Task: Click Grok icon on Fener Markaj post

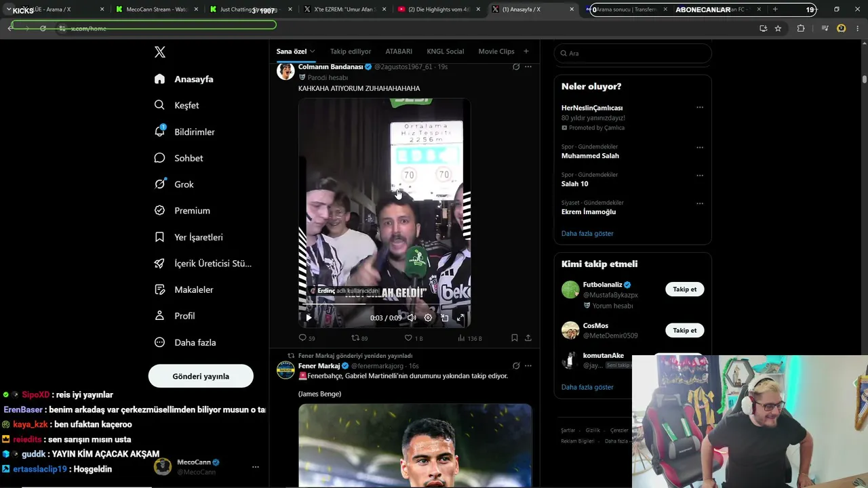Action: click(516, 366)
